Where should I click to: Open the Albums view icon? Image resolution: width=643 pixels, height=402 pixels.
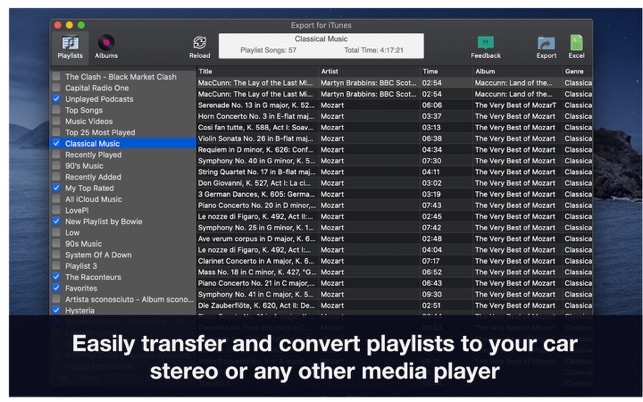click(x=106, y=43)
